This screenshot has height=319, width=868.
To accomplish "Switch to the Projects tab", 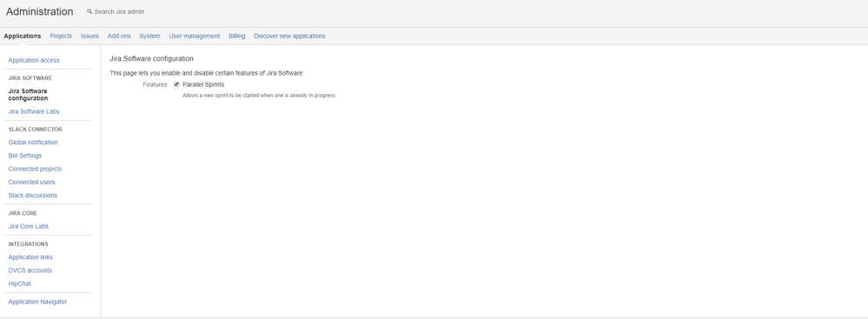I will tap(61, 36).
